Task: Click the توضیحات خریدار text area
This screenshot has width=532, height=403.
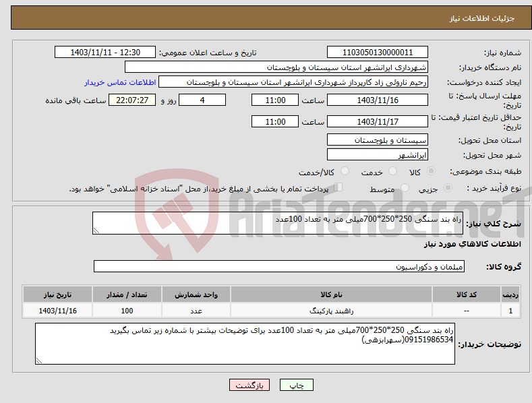Action: [245, 344]
